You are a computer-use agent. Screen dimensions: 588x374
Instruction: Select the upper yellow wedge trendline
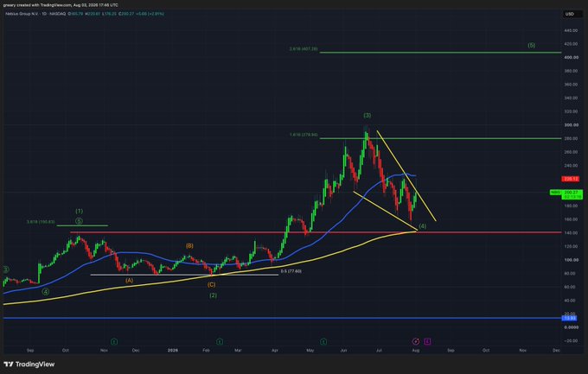(x=406, y=175)
